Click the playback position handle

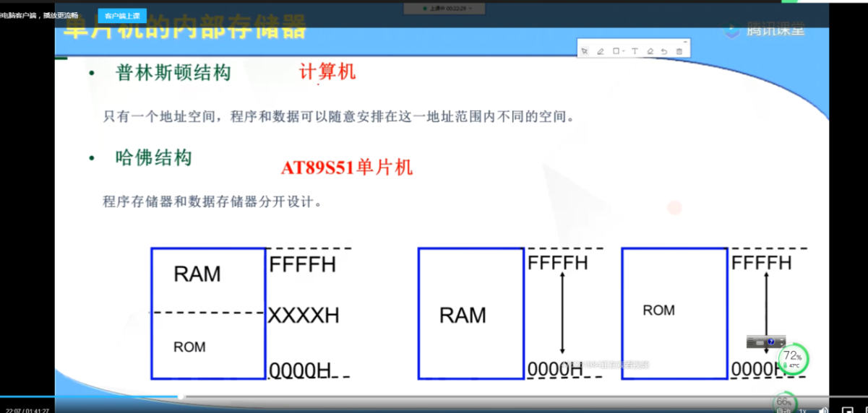(181, 396)
